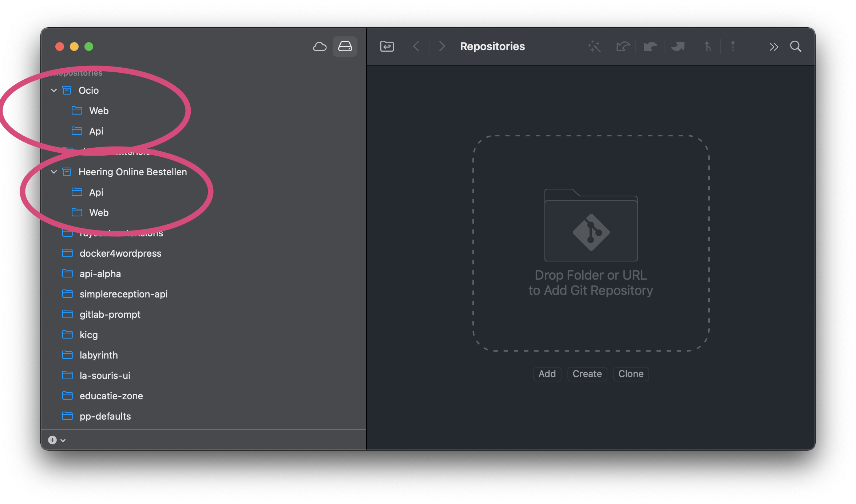The image size is (856, 504).
Task: Select the local repositories drive view
Action: [x=345, y=47]
